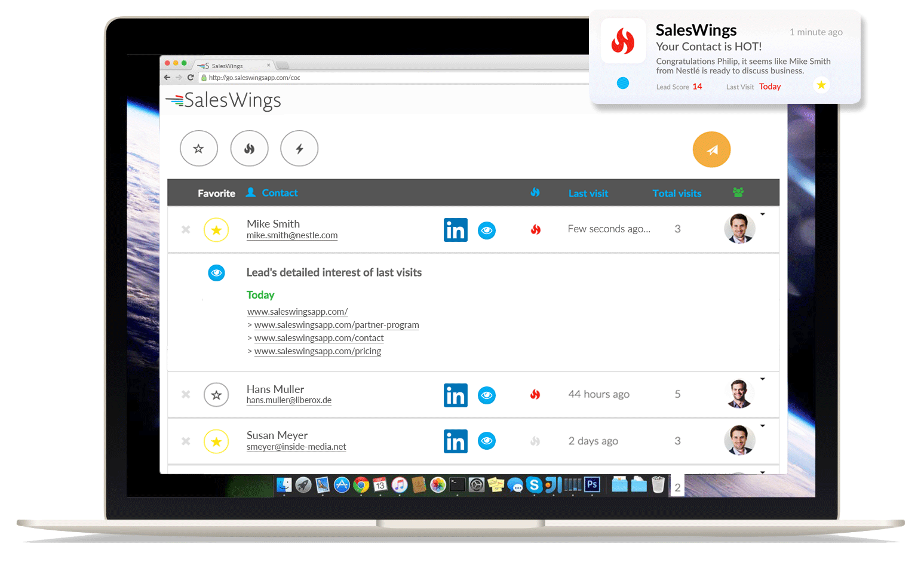The image size is (924, 562).
Task: Click the grey flame icon for Susan Meyer
Action: click(x=535, y=441)
